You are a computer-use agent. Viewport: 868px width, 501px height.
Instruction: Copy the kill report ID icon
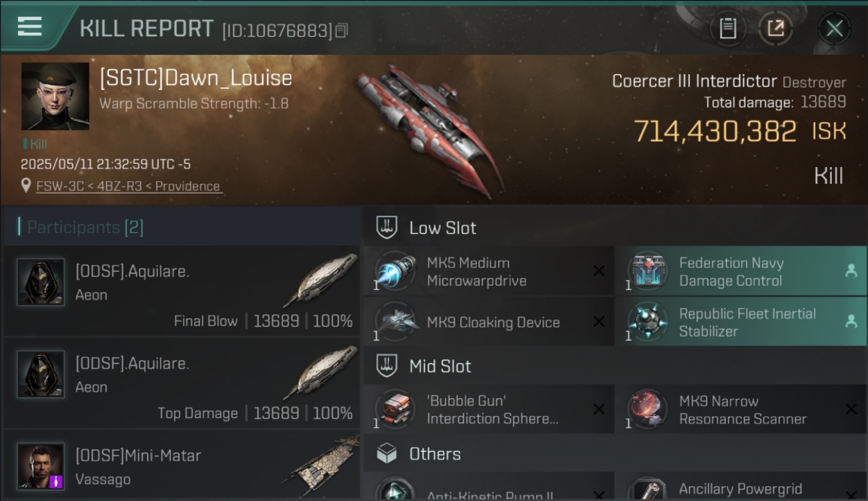coord(341,30)
